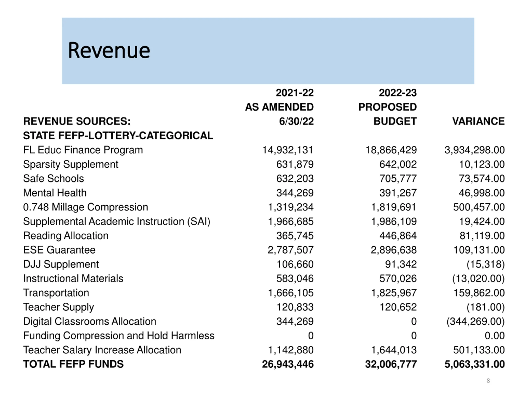Viewport: 532px width, 399px height.
Task: Select variance 73,574.00
Action: pyautogui.click(x=482, y=179)
